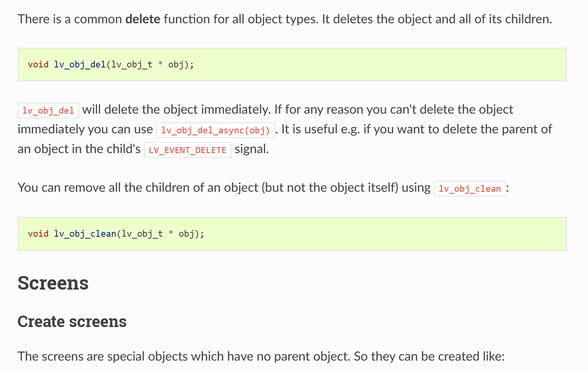Click the sentence starting "There is a common"

click(x=285, y=19)
